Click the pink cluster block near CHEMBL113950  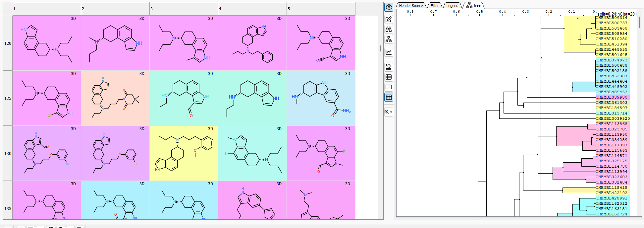[x=575, y=136]
